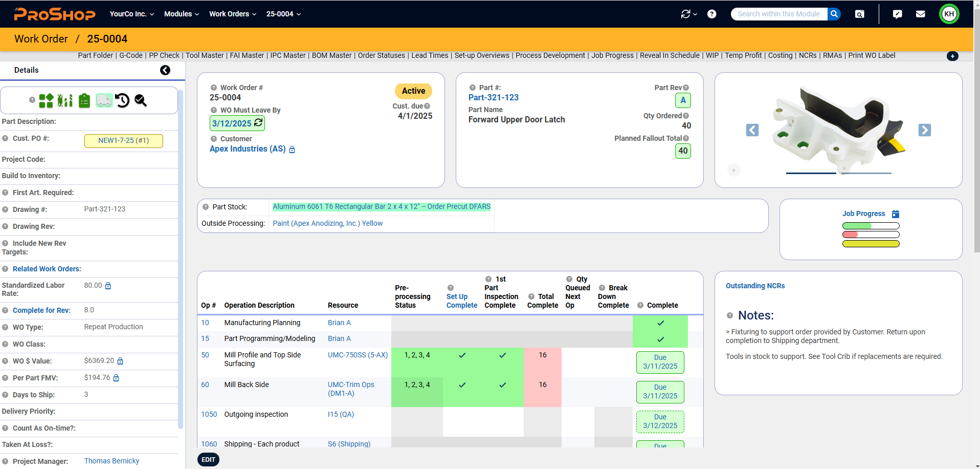Open the envelope messages icon in header
The width and height of the screenshot is (980, 469).
tap(920, 14)
